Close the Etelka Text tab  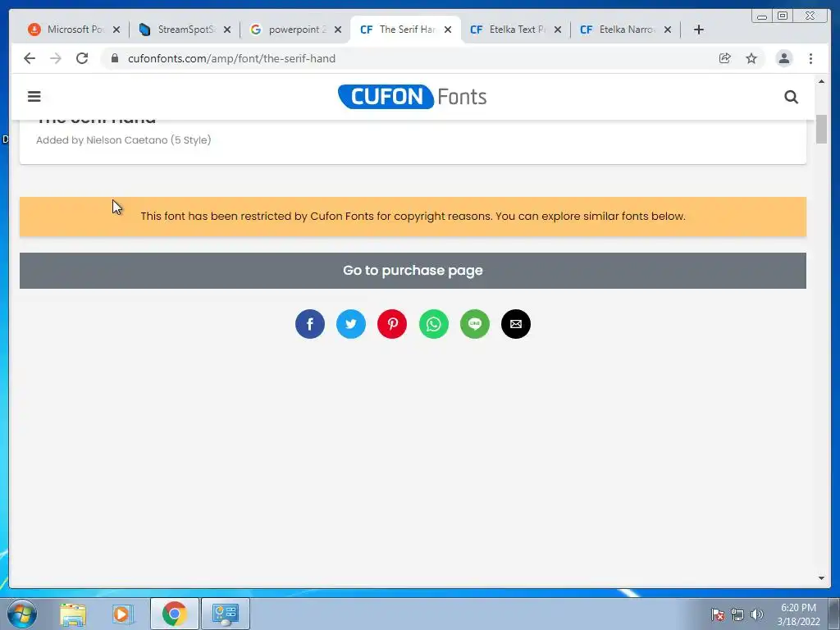click(558, 30)
